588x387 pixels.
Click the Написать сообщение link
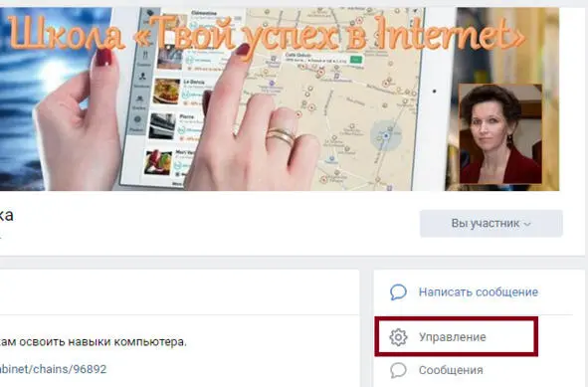point(479,292)
